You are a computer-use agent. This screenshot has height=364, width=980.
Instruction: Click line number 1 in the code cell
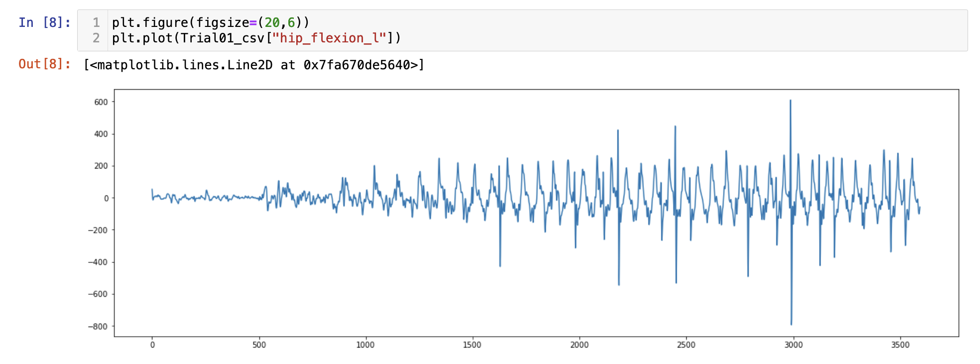[x=96, y=22]
